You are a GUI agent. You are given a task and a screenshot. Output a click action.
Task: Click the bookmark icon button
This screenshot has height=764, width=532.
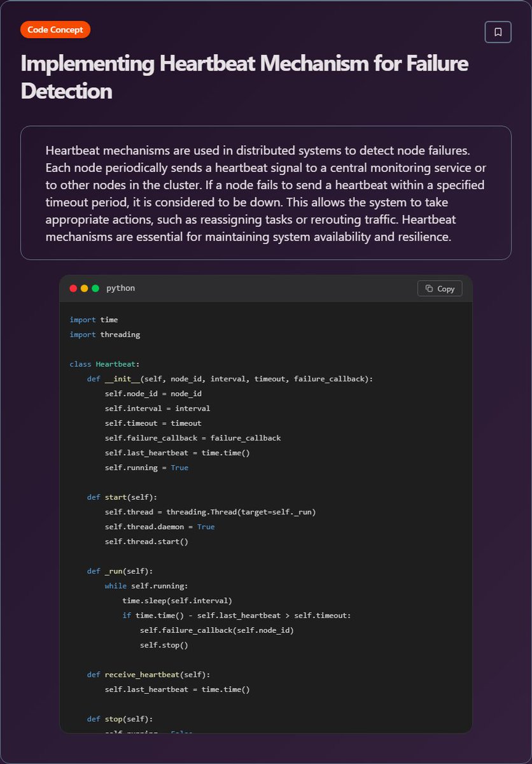click(x=498, y=32)
